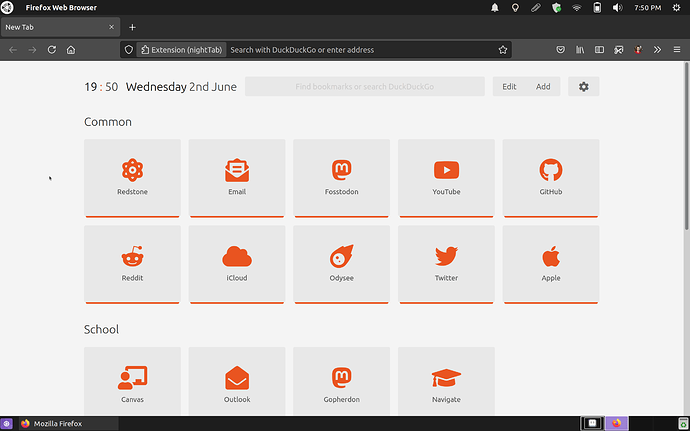Click the 19:50 page clock
Viewport: 690px width, 431px height.
click(x=101, y=87)
